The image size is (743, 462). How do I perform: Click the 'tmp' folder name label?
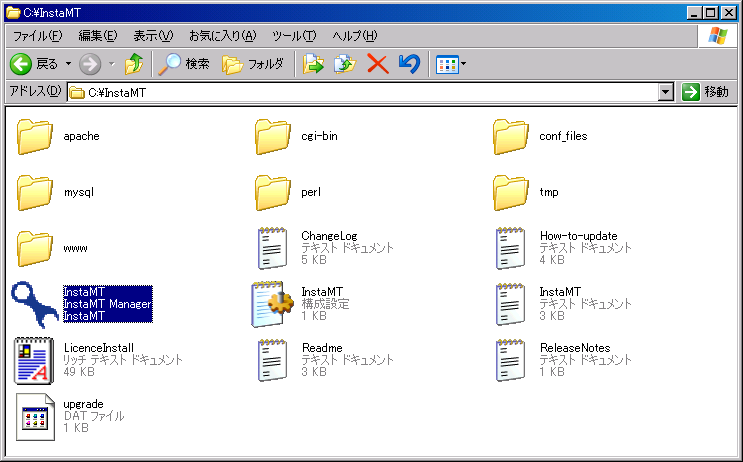click(x=549, y=192)
